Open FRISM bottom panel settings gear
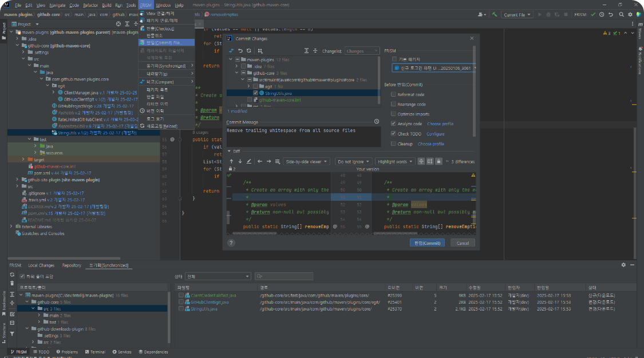This screenshot has width=644, height=358. 623,265
